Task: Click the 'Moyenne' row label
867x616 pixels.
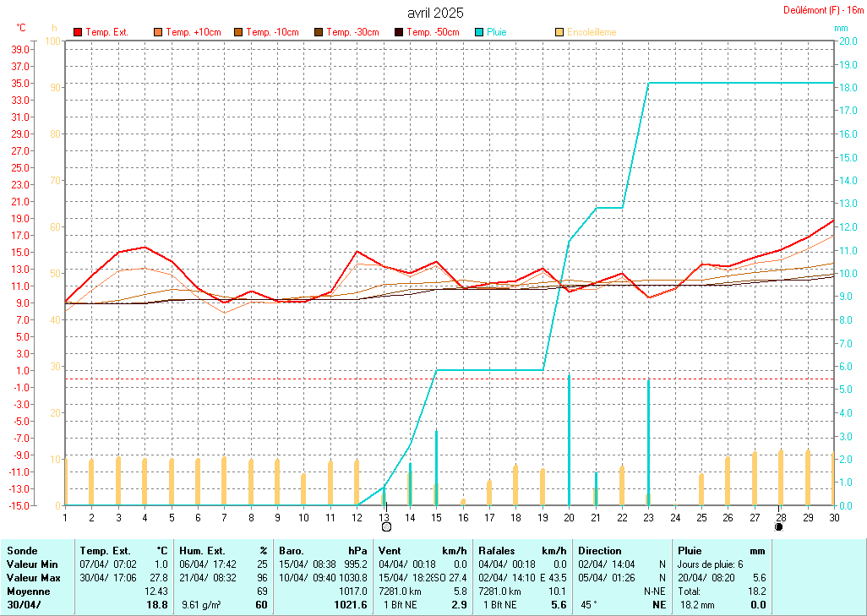Action: click(x=27, y=591)
